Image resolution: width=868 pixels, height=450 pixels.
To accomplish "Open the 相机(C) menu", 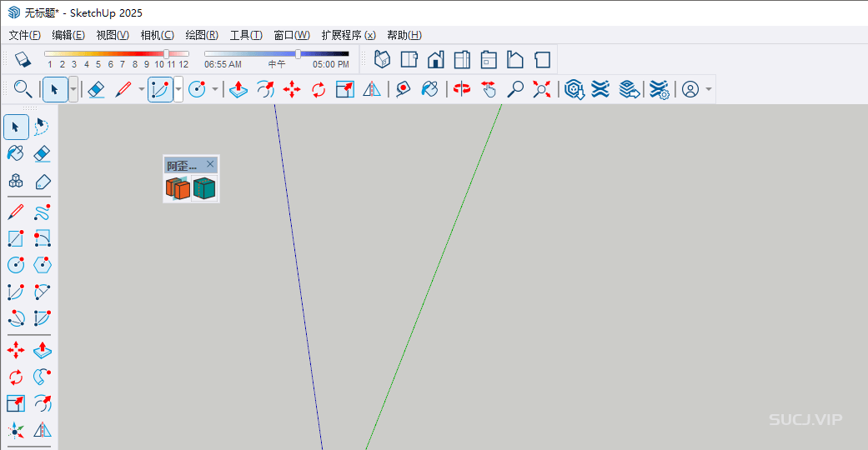I will pyautogui.click(x=157, y=35).
